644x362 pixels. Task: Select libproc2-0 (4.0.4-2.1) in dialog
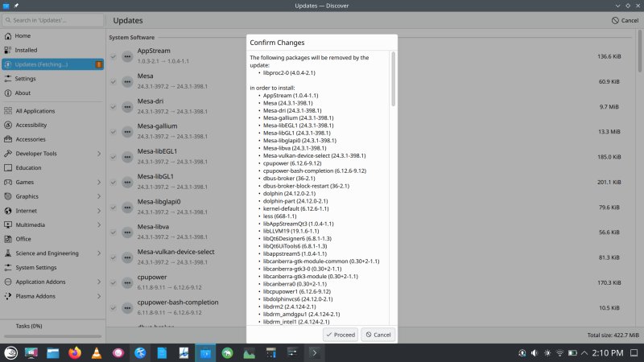tap(289, 72)
